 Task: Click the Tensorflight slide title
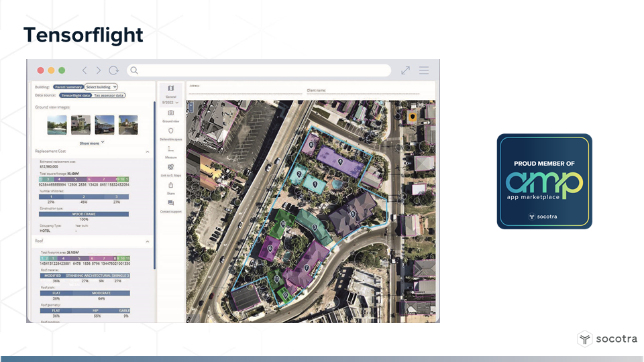click(x=83, y=36)
